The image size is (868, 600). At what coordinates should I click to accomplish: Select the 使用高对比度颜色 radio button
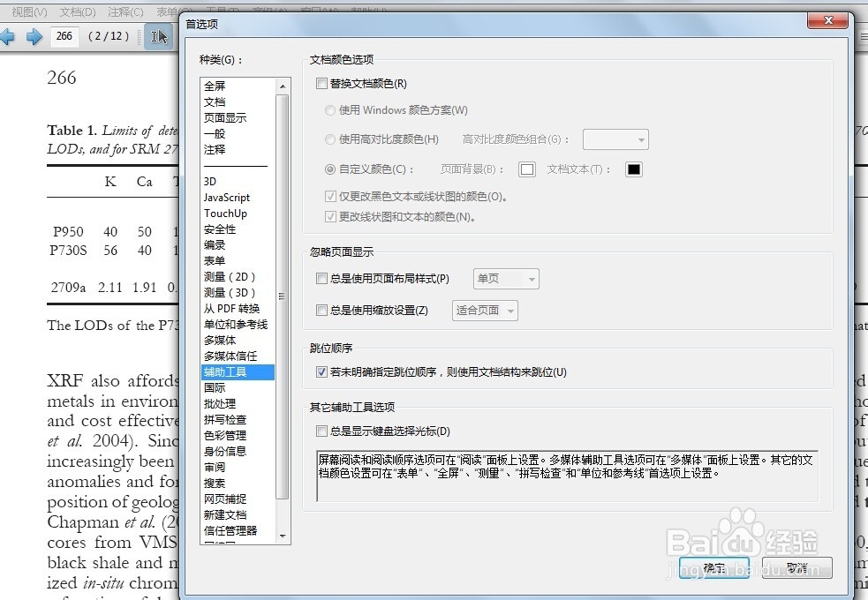point(331,140)
